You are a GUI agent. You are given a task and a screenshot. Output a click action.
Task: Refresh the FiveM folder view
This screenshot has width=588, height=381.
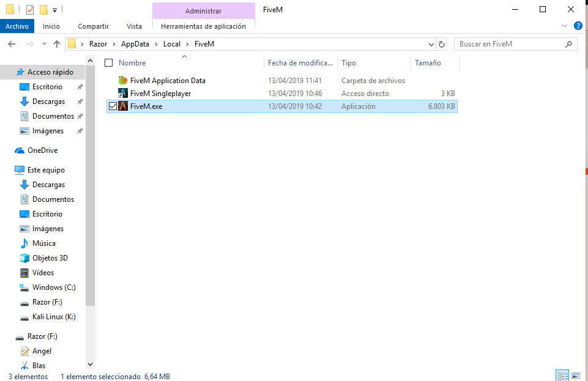[442, 44]
